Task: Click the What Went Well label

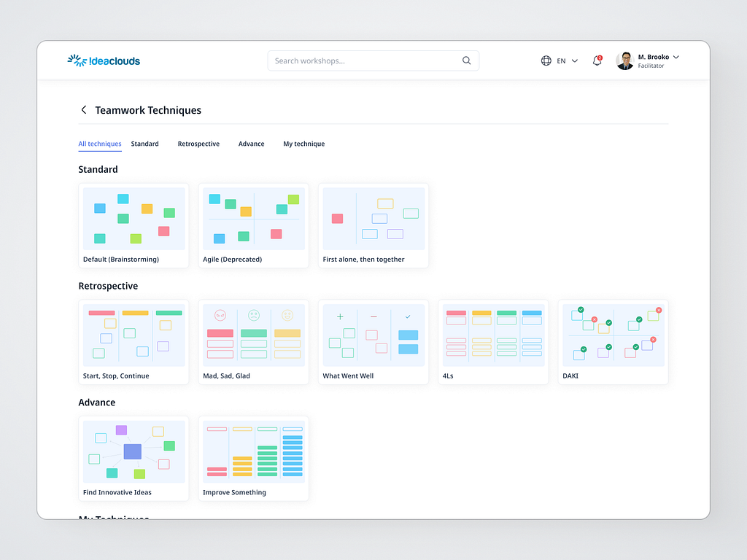Action: pos(348,376)
